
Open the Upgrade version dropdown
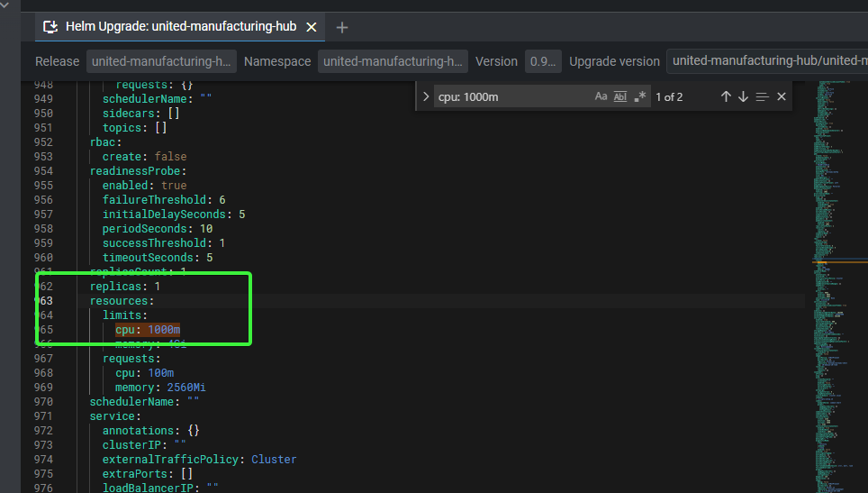pos(765,61)
